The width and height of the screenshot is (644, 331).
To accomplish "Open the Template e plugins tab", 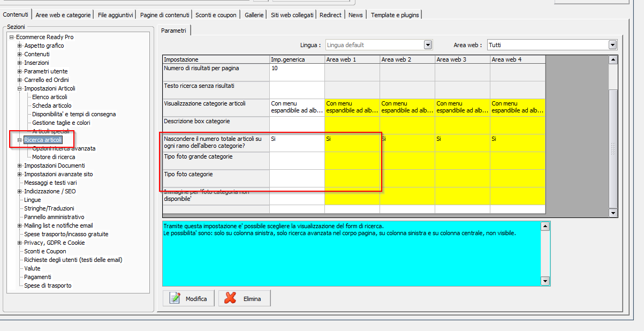I will tap(395, 15).
